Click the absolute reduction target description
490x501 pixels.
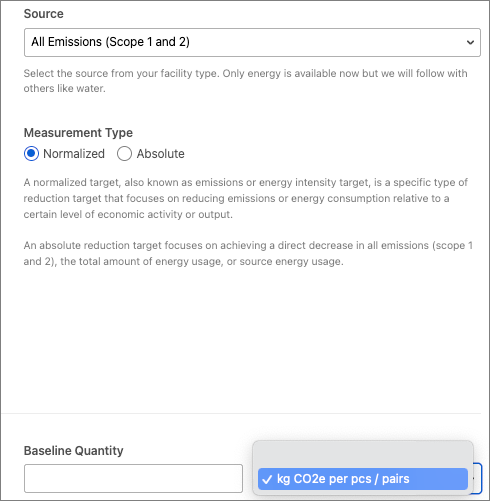[x=248, y=253]
